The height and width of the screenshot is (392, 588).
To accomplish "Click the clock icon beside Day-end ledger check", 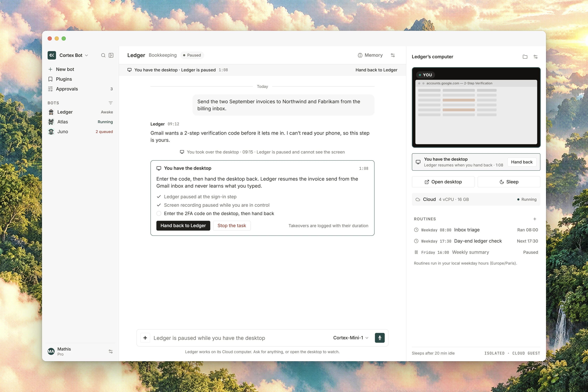I will click(x=416, y=241).
